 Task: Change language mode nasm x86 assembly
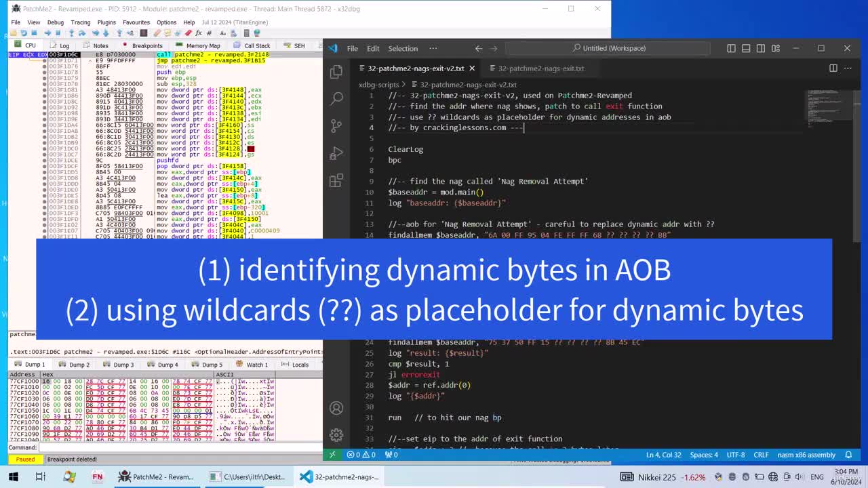coord(806,455)
